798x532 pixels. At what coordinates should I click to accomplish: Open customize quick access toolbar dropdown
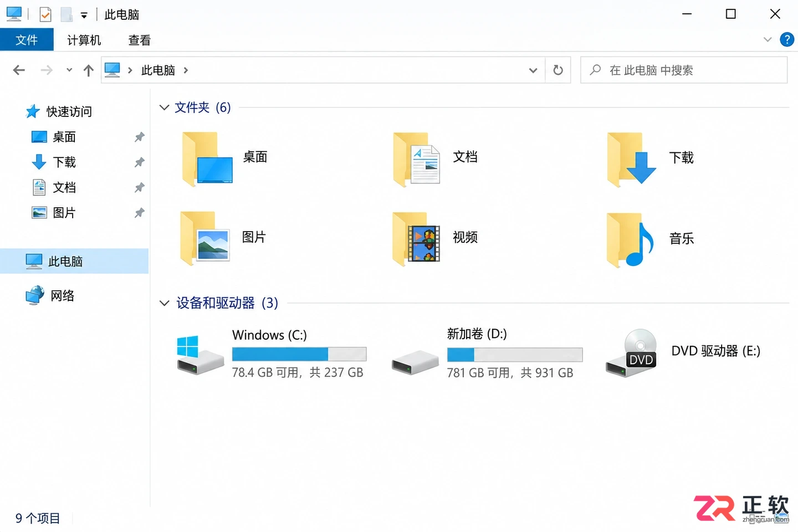pos(84,16)
